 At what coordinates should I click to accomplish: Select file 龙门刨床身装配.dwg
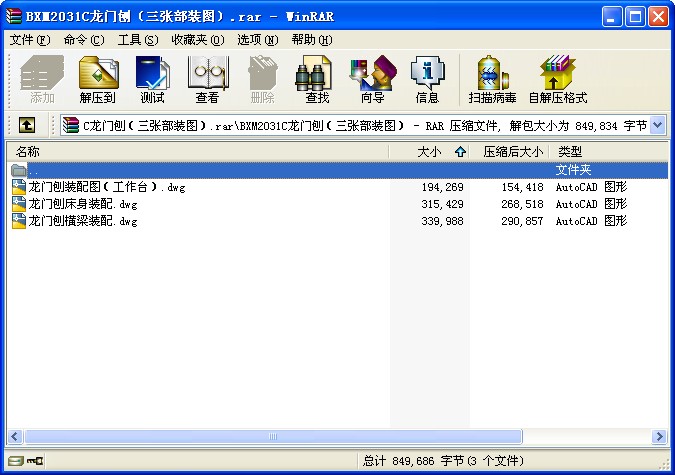83,204
